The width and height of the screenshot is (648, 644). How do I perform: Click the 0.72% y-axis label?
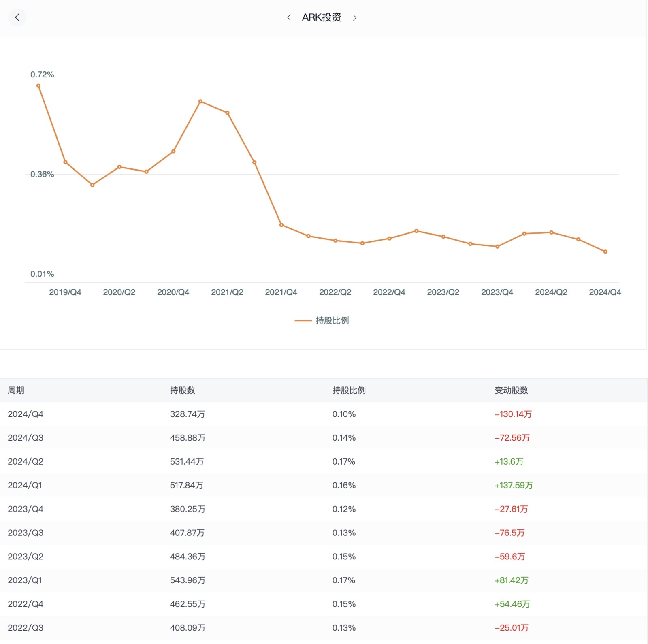pyautogui.click(x=42, y=75)
